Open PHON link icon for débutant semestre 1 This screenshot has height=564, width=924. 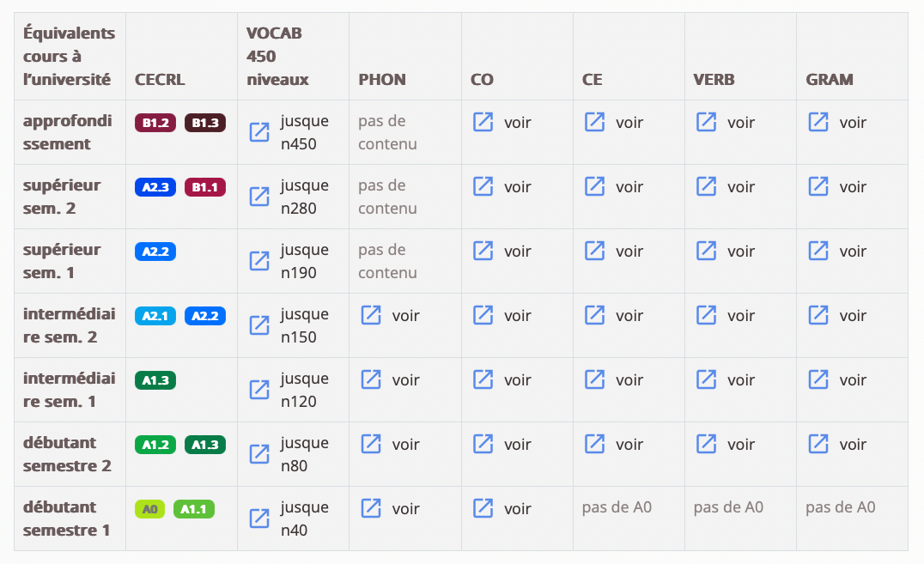[371, 508]
